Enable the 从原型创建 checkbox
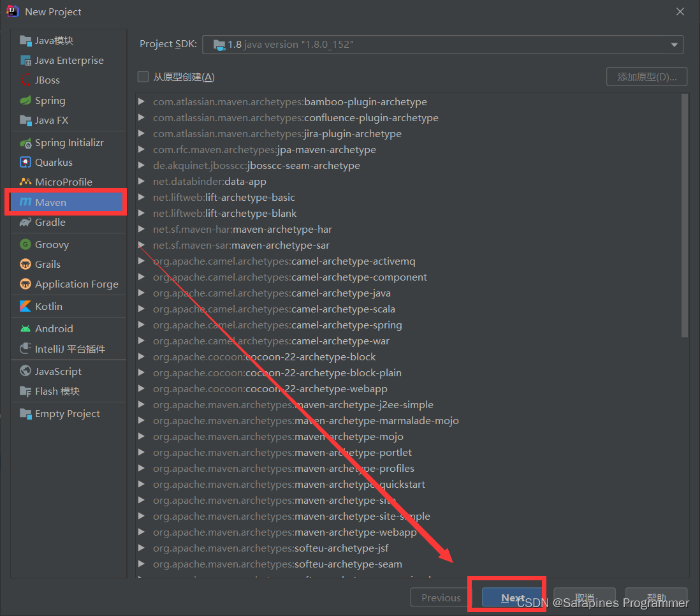The width and height of the screenshot is (700, 616). [x=143, y=77]
